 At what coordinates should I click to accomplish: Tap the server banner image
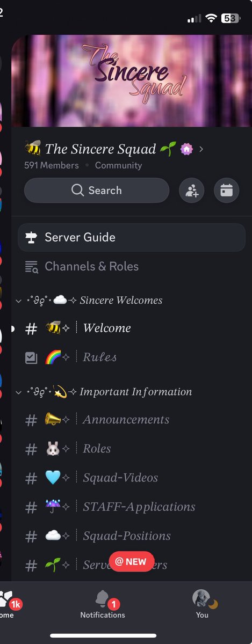pos(132,80)
